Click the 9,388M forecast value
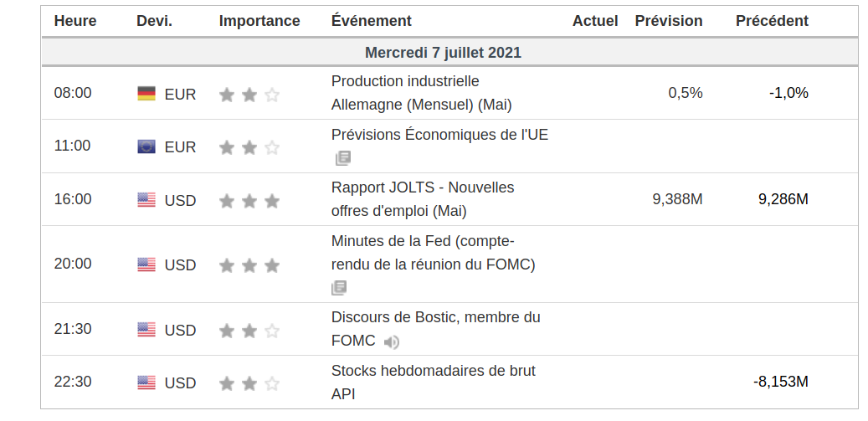 click(x=677, y=199)
